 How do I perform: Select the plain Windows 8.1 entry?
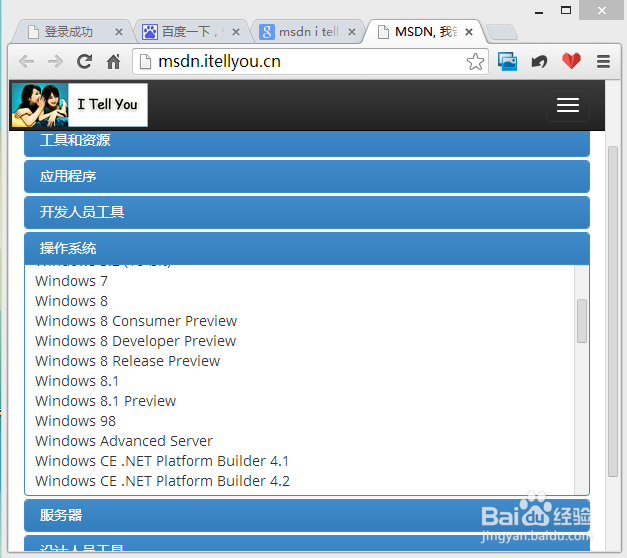[77, 381]
